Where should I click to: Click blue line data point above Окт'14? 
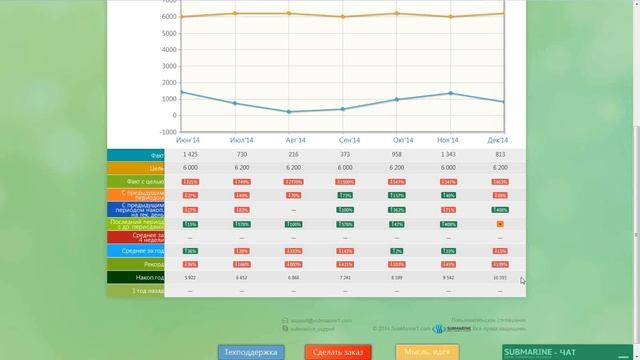tap(397, 100)
